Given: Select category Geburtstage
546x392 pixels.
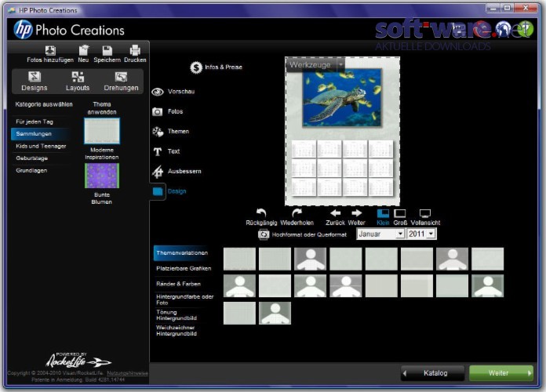Looking at the screenshot, I should [32, 158].
